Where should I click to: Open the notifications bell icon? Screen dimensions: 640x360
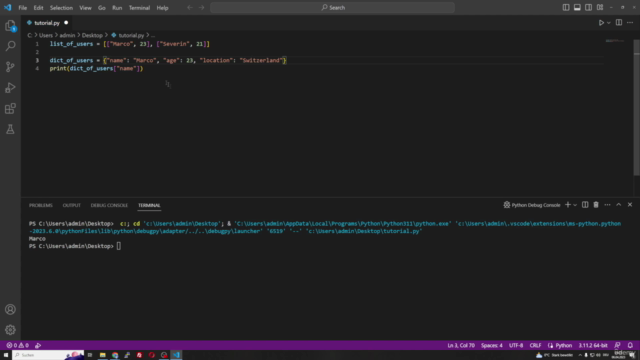click(x=630, y=345)
